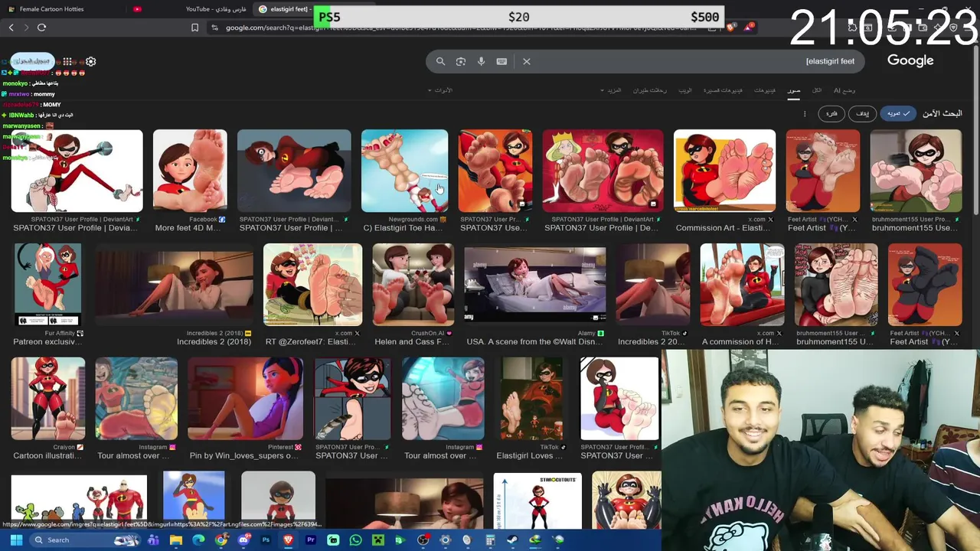Click the 'Pin by Win_loves_supers' Pinterest caption
This screenshot has height=551, width=980.
(244, 455)
